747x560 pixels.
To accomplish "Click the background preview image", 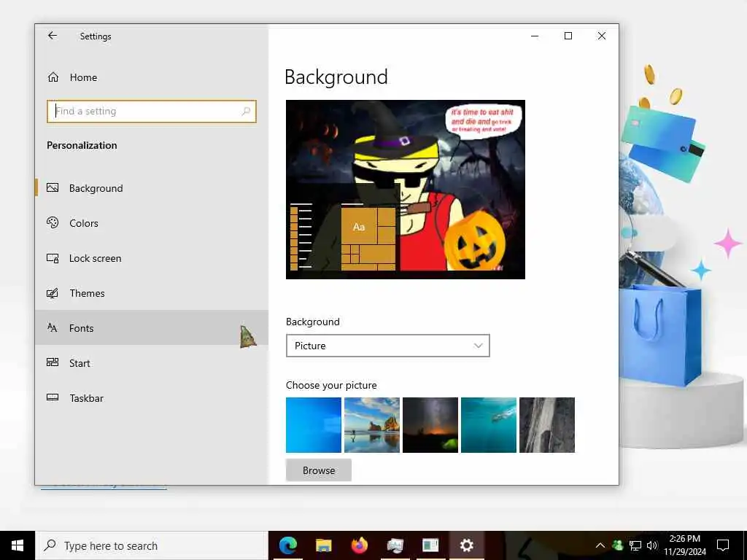I will point(406,190).
